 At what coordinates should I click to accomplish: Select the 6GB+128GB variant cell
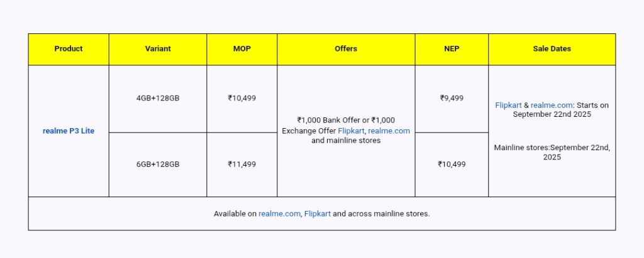tap(157, 164)
